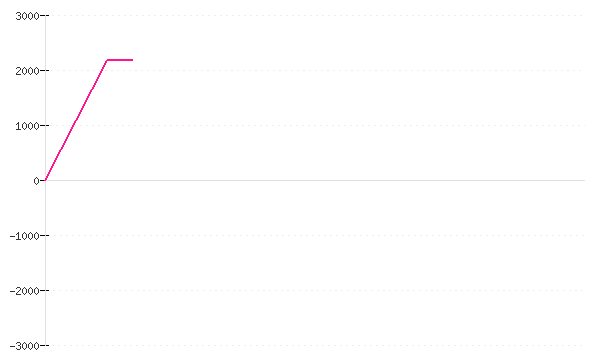
Task: Select the corner where pink line flattens
Action: coord(107,60)
